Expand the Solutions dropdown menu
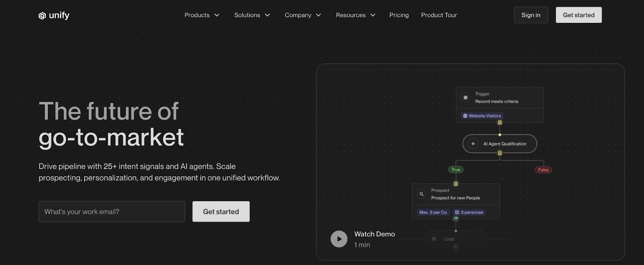This screenshot has height=265, width=644. (252, 15)
